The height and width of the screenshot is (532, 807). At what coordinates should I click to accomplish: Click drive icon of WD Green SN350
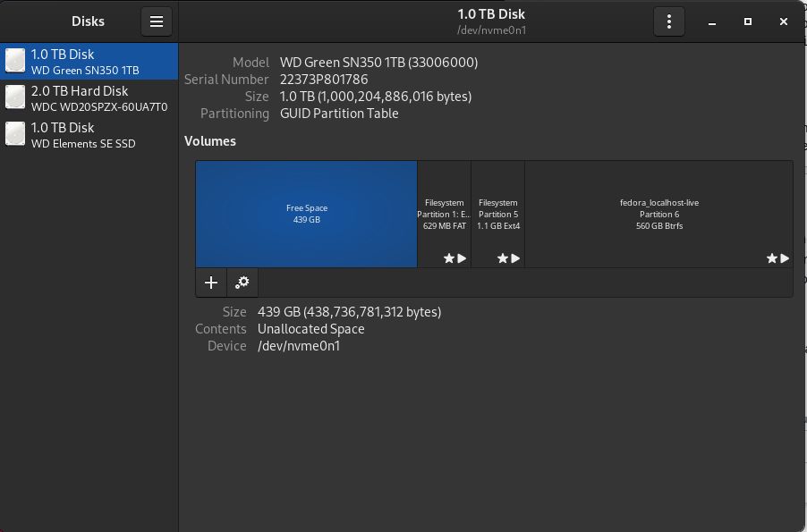(x=15, y=61)
